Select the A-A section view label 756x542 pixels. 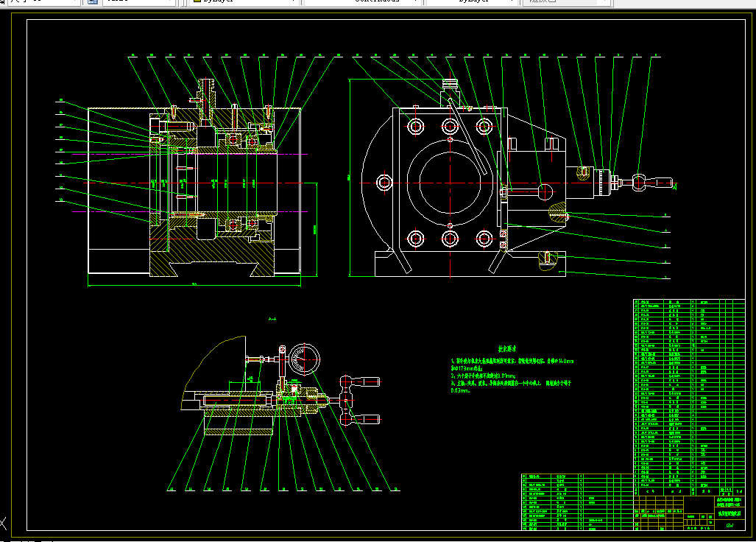pos(272,319)
